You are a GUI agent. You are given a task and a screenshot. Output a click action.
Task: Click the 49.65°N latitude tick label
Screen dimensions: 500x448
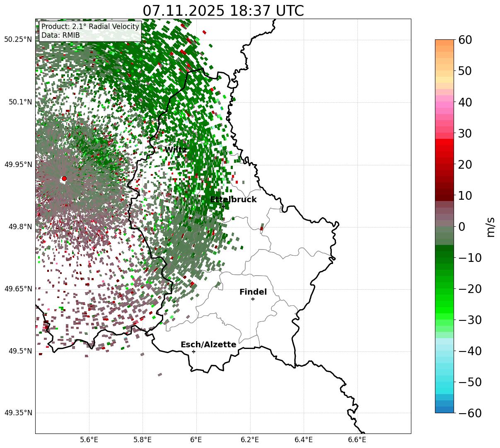tap(18, 289)
